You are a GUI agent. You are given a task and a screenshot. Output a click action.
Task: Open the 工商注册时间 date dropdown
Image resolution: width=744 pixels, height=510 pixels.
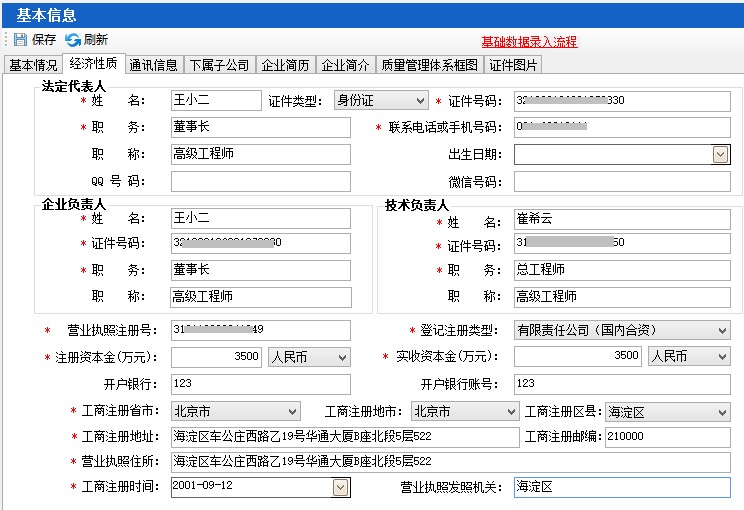point(341,487)
